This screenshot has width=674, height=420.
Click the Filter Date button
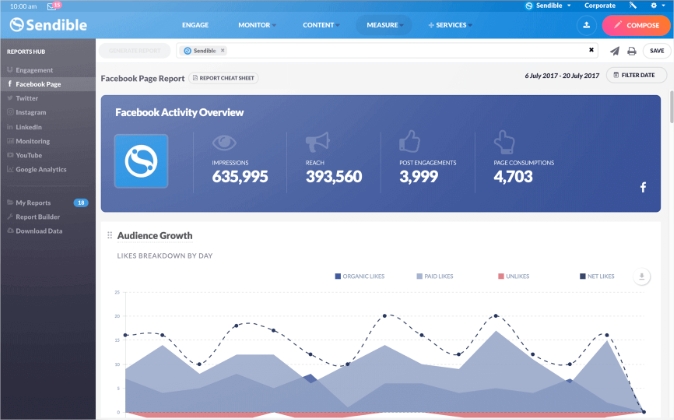636,75
